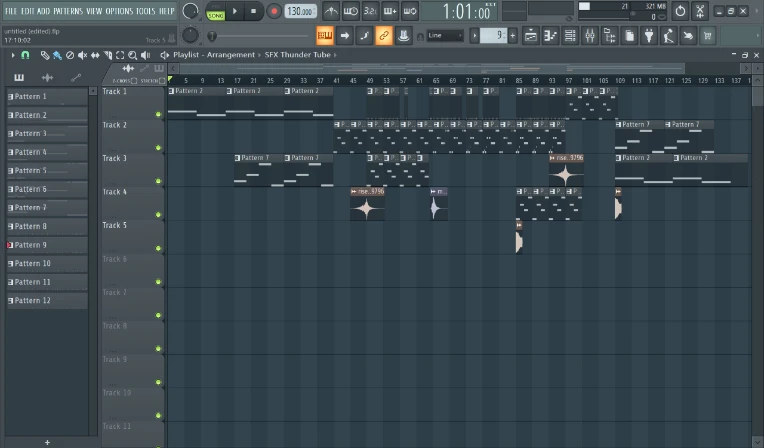The height and width of the screenshot is (448, 764).
Task: Toggle the link to controller button
Action: point(384,36)
